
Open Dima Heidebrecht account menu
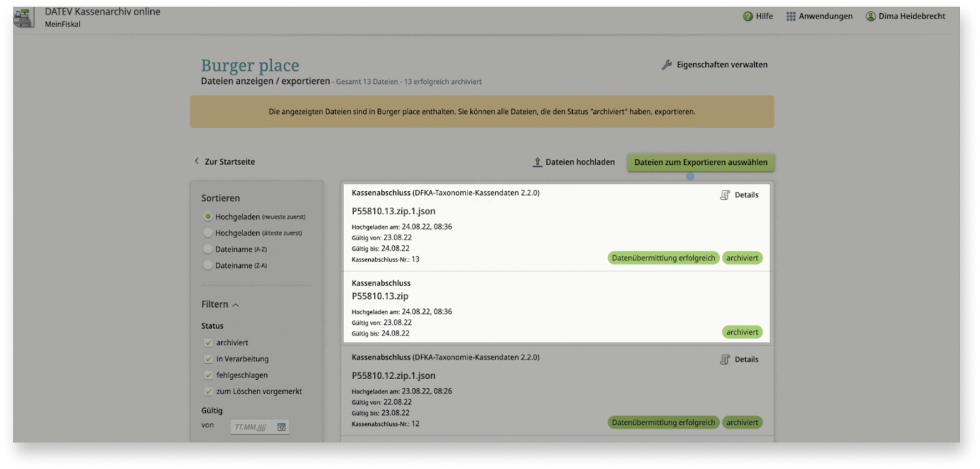tap(912, 17)
